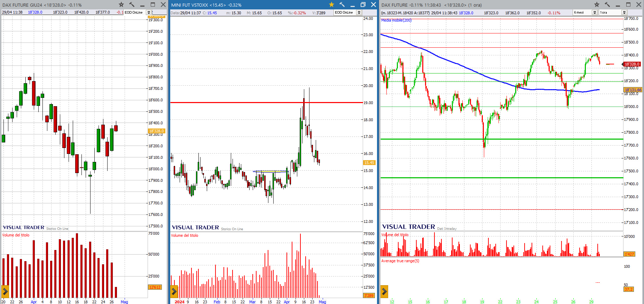
Task: Click the thick green support line near 17'450
Action: [x=501, y=178]
